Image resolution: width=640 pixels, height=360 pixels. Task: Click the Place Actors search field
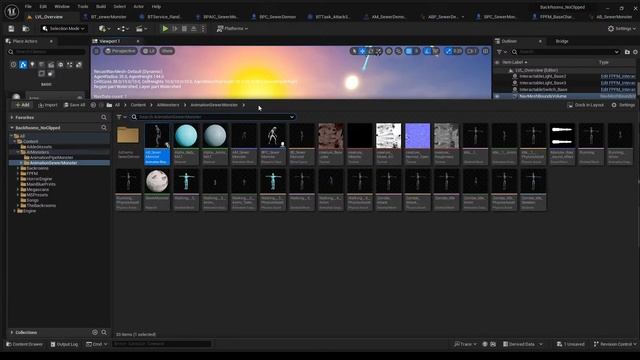tap(47, 52)
